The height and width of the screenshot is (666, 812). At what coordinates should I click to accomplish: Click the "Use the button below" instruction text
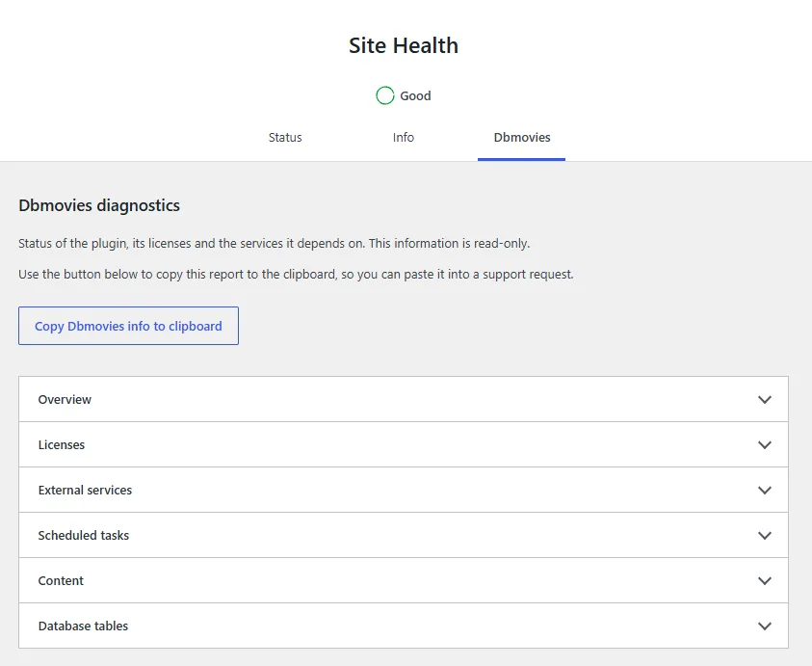coord(296,274)
